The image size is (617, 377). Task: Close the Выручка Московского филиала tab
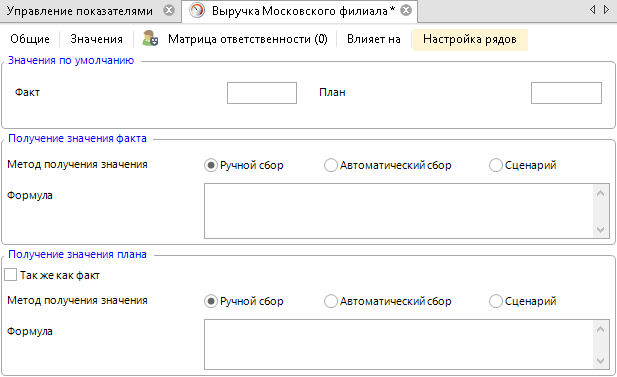406,10
